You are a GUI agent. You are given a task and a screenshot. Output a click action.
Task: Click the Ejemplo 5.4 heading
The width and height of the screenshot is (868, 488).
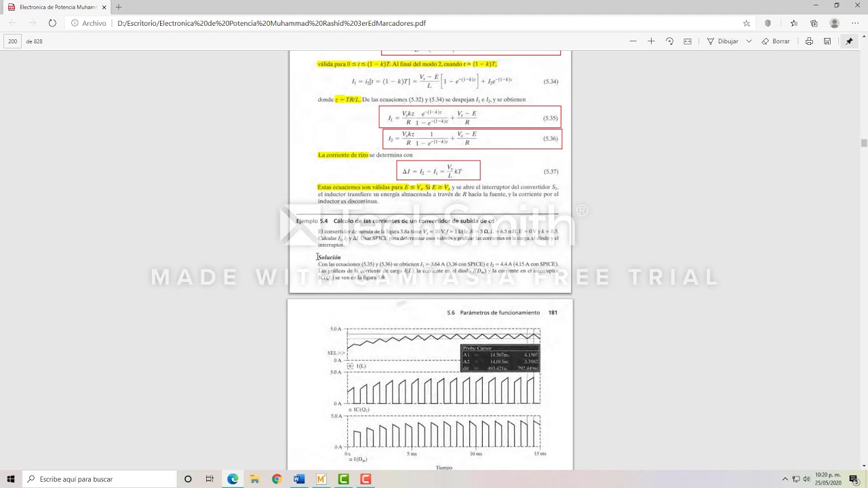coord(395,221)
